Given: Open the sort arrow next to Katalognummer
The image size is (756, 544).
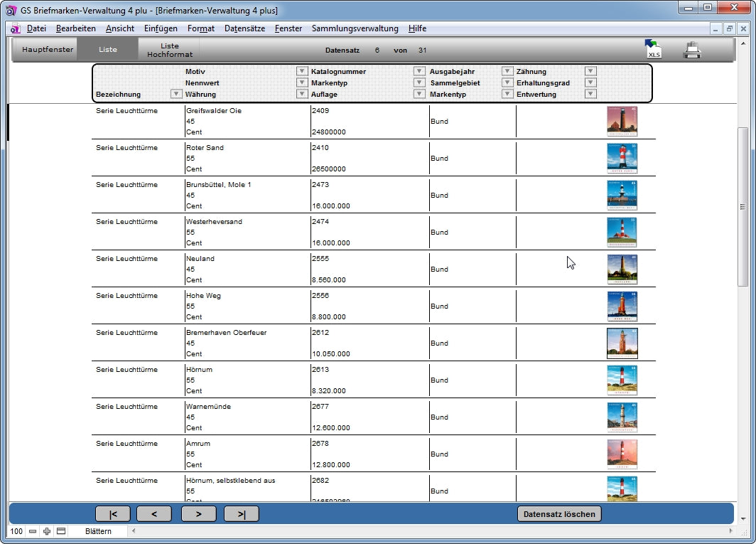Looking at the screenshot, I should coord(419,71).
